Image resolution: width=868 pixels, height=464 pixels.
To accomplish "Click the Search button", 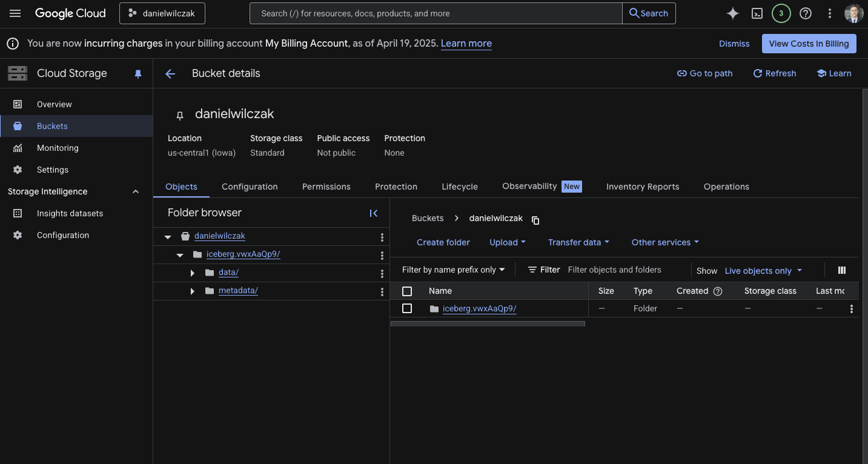I will click(649, 13).
